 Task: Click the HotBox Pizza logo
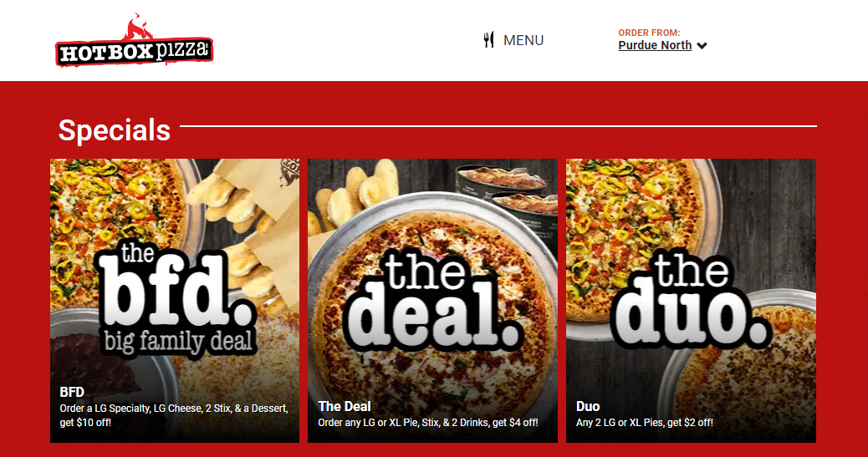click(134, 40)
